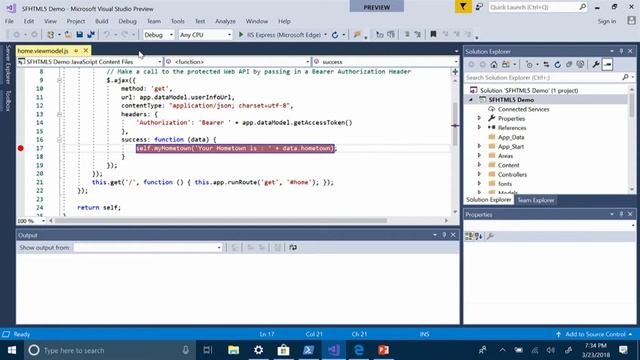Toggle a bookmark using the bookmark icon
640x360 pixels.
tap(433, 35)
